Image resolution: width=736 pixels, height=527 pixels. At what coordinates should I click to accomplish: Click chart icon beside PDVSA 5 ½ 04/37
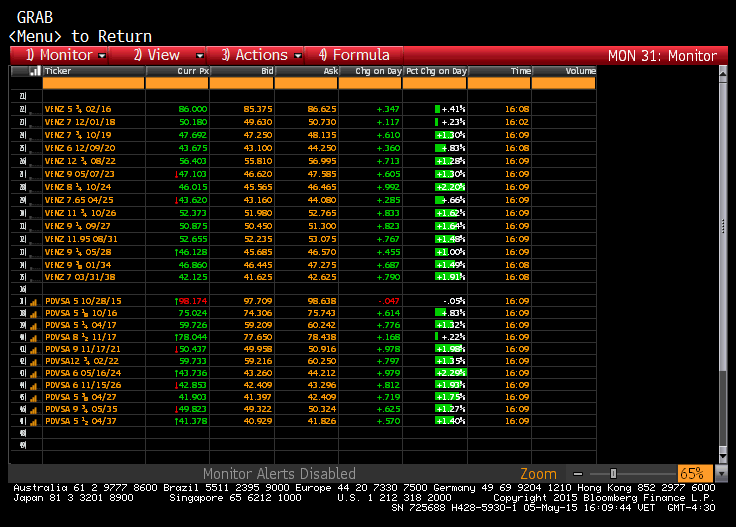coord(33,422)
